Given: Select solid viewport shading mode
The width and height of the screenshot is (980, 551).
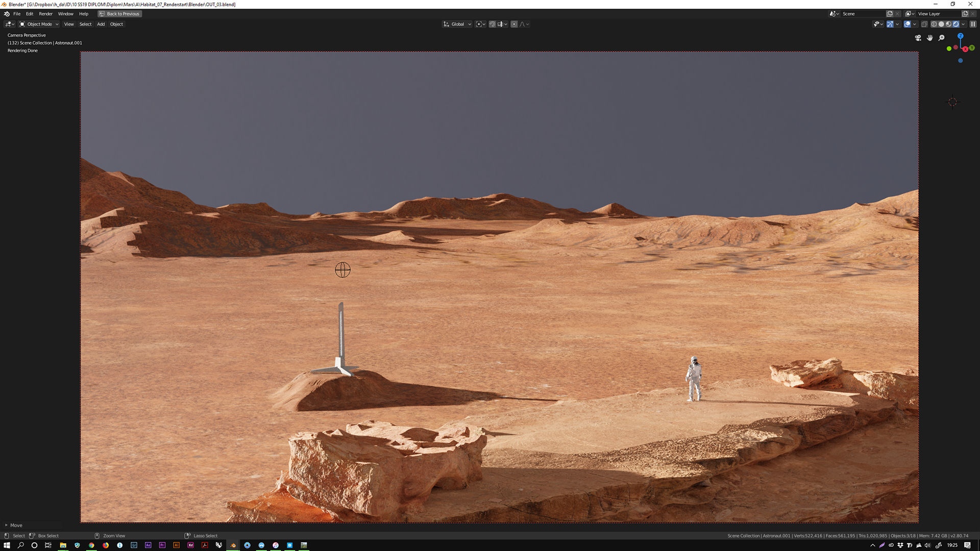Looking at the screenshot, I should pos(941,24).
